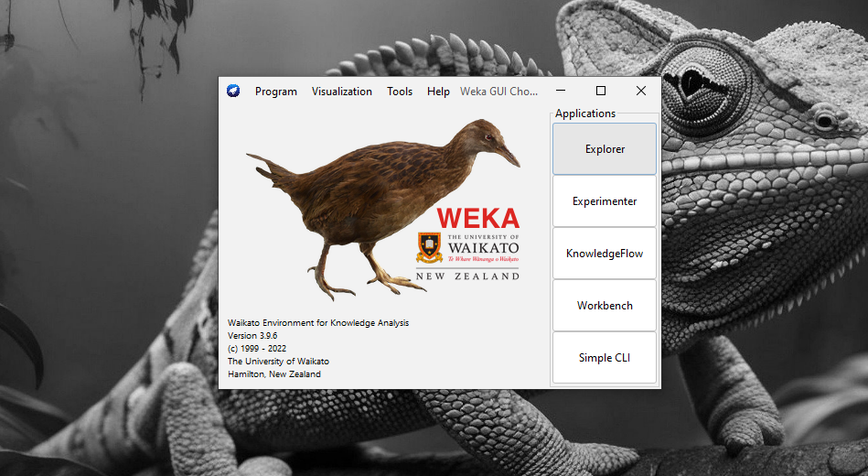Screen dimensions: 868x476
Task: Open the Simple CLI
Action: pyautogui.click(x=605, y=358)
